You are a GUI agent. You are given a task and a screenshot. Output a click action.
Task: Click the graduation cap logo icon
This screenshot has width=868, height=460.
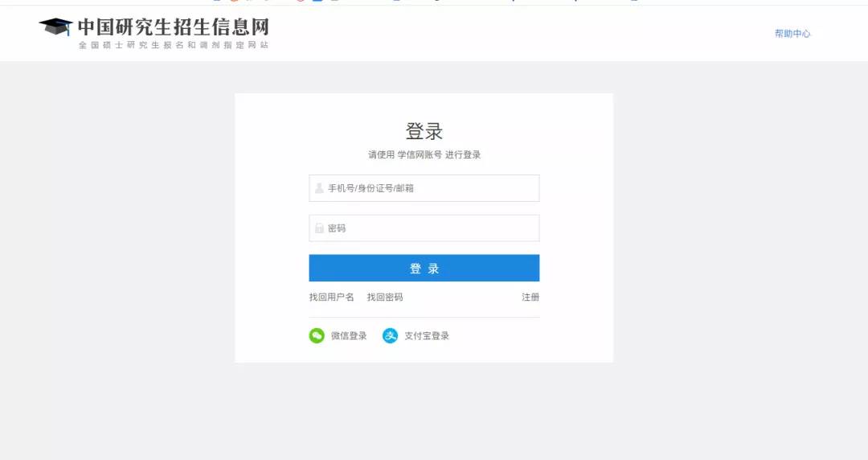(55, 26)
